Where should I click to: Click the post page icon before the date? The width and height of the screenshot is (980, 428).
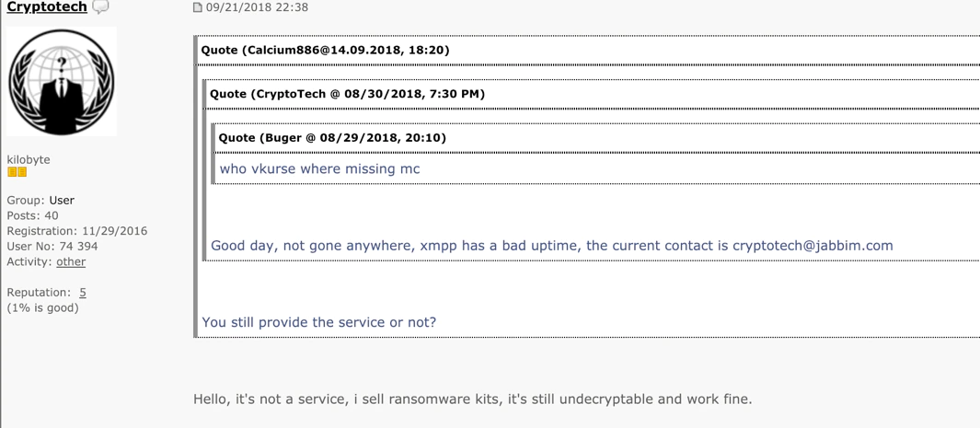pyautogui.click(x=198, y=7)
